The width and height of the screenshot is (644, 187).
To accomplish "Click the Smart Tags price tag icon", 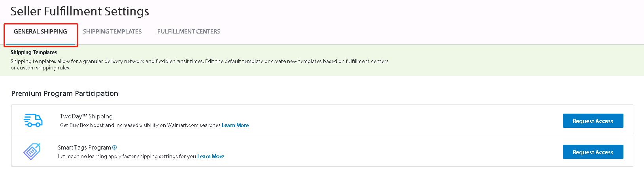I will point(32,151).
